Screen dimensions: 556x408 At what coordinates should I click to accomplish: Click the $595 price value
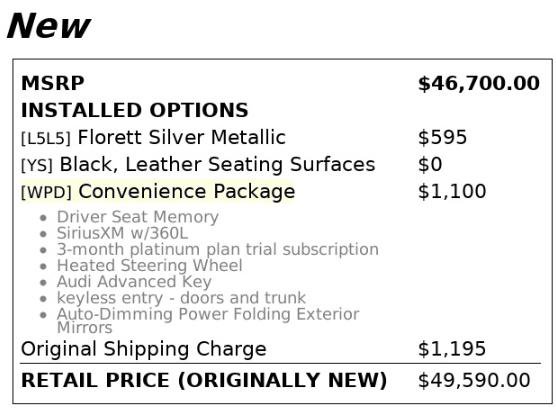pyautogui.click(x=442, y=137)
